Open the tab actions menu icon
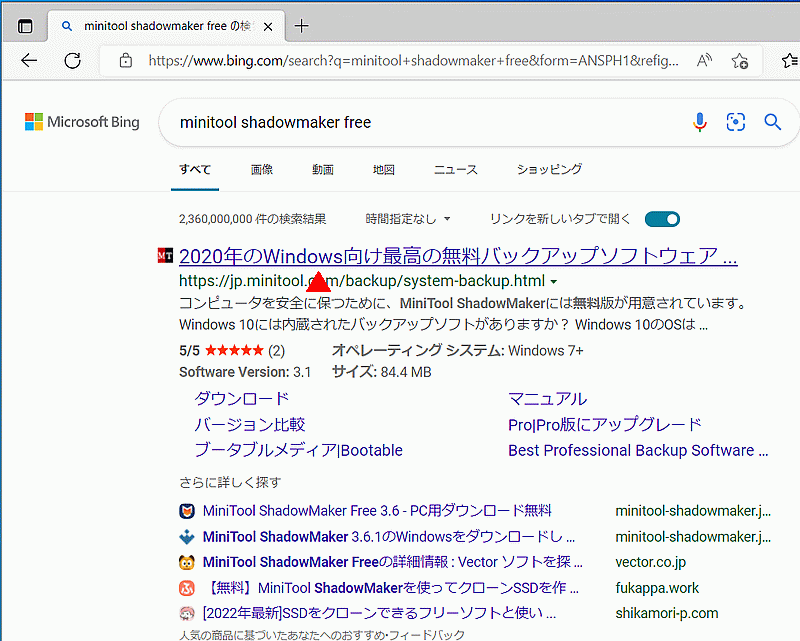The width and height of the screenshot is (800, 641). tap(25, 26)
